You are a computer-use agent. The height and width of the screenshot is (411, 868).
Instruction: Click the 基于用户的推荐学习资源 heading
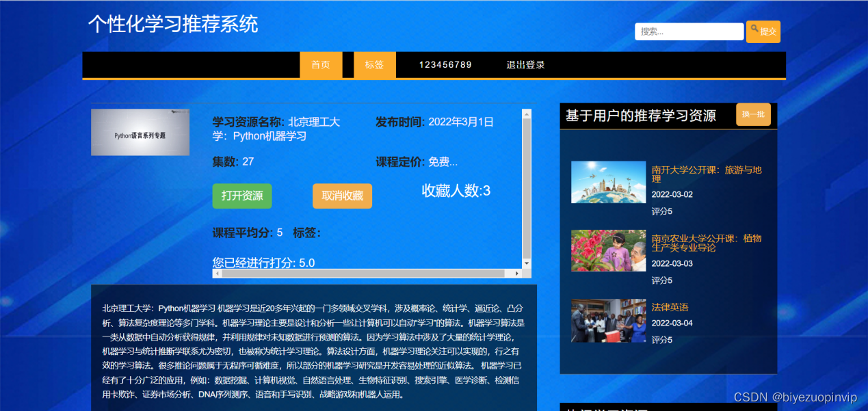coord(640,116)
